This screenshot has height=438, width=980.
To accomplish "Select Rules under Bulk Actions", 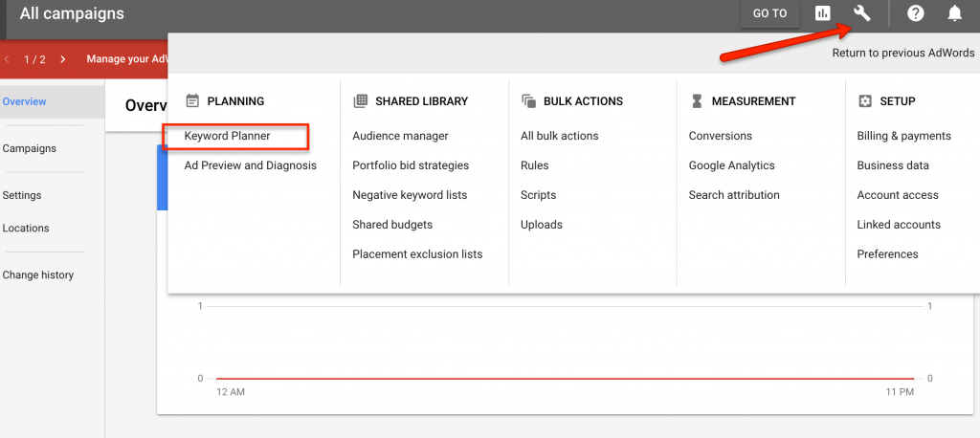I will [534, 165].
